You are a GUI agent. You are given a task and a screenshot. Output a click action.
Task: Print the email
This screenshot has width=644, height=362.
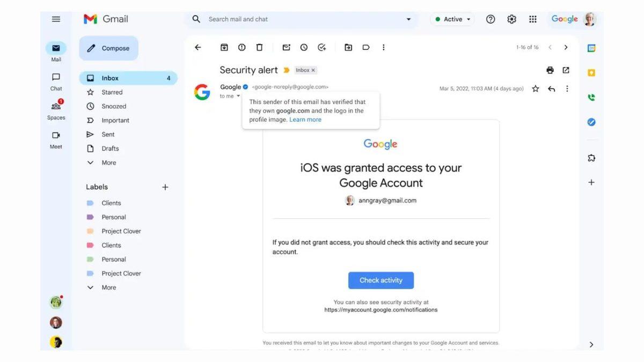coord(550,70)
